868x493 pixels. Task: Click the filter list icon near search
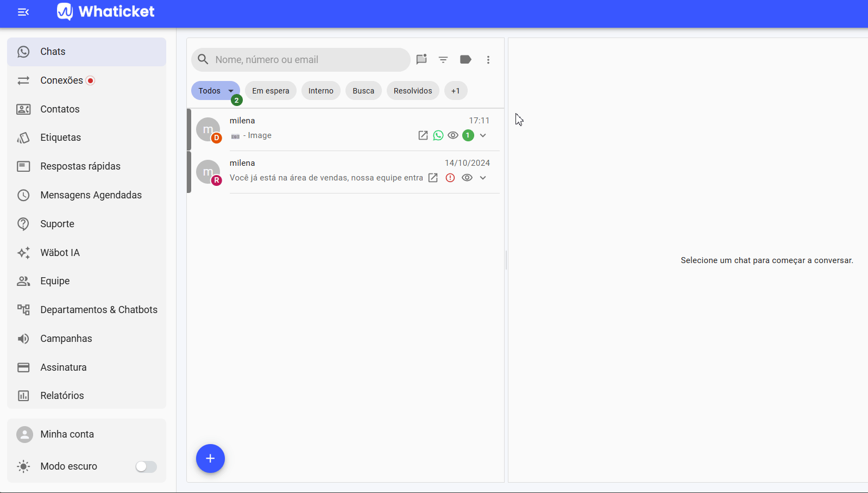tap(443, 60)
